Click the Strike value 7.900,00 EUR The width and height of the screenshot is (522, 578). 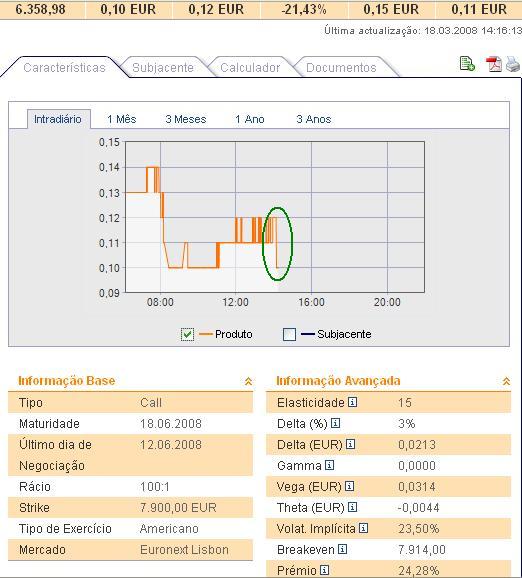[x=178, y=508]
